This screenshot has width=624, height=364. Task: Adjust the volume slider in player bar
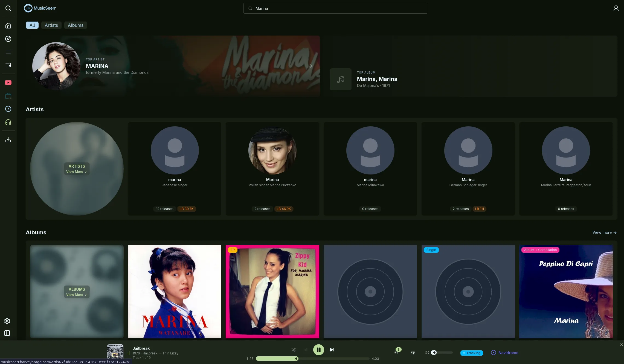(x=442, y=353)
